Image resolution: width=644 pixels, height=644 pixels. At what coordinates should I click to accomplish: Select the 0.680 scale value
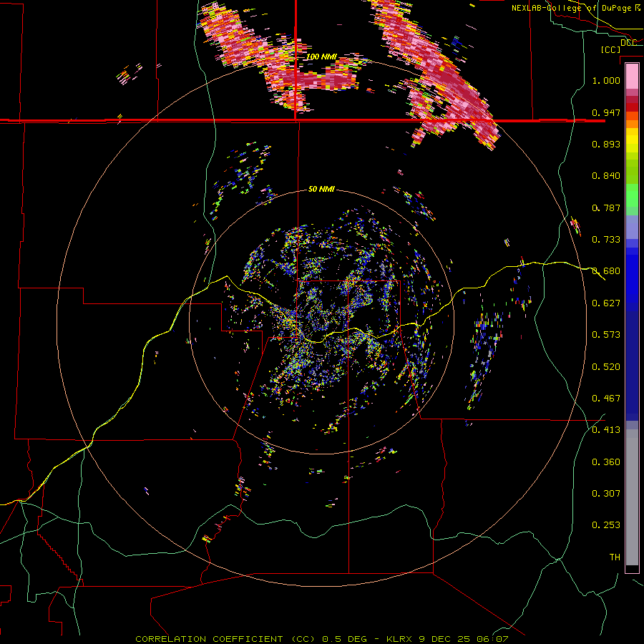point(606,270)
